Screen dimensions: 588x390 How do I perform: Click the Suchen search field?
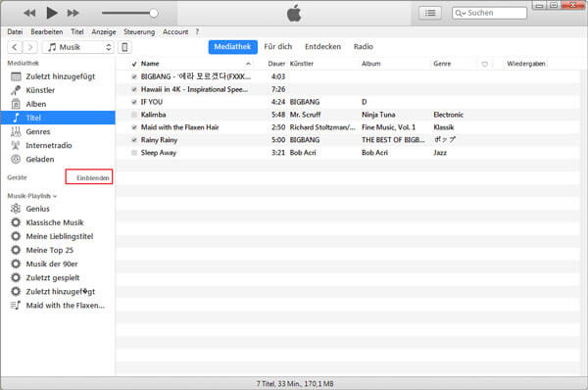489,13
